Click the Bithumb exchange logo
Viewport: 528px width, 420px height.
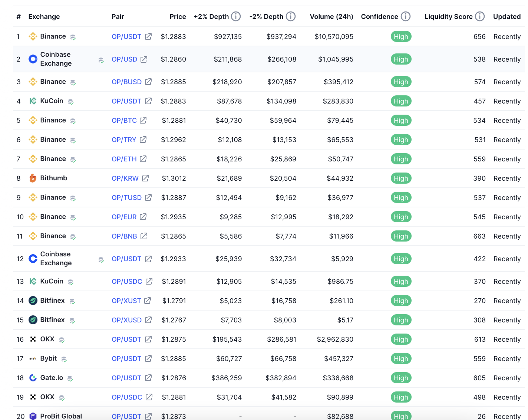(33, 178)
